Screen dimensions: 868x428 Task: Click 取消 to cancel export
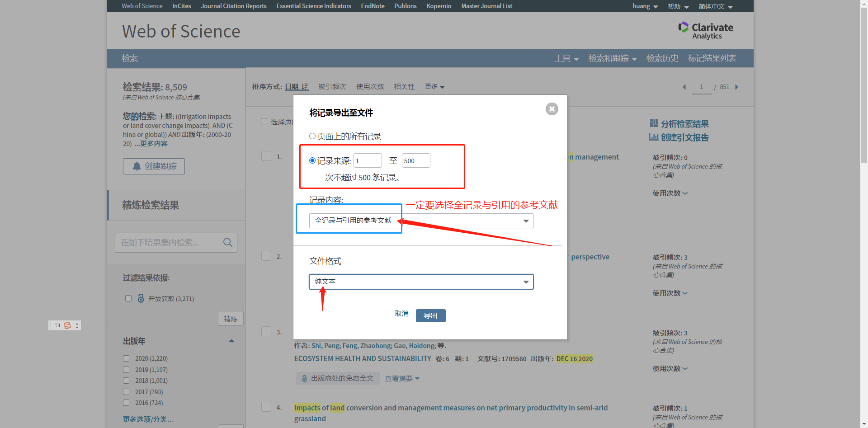[x=401, y=314]
